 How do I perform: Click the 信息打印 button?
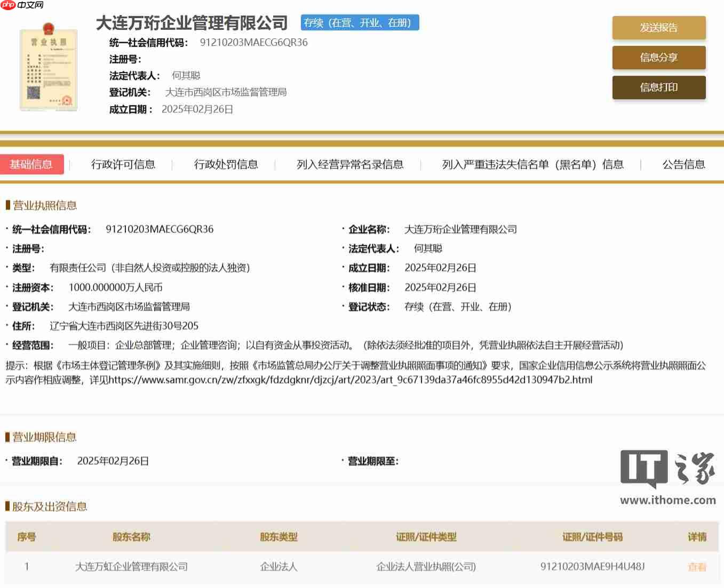[659, 87]
